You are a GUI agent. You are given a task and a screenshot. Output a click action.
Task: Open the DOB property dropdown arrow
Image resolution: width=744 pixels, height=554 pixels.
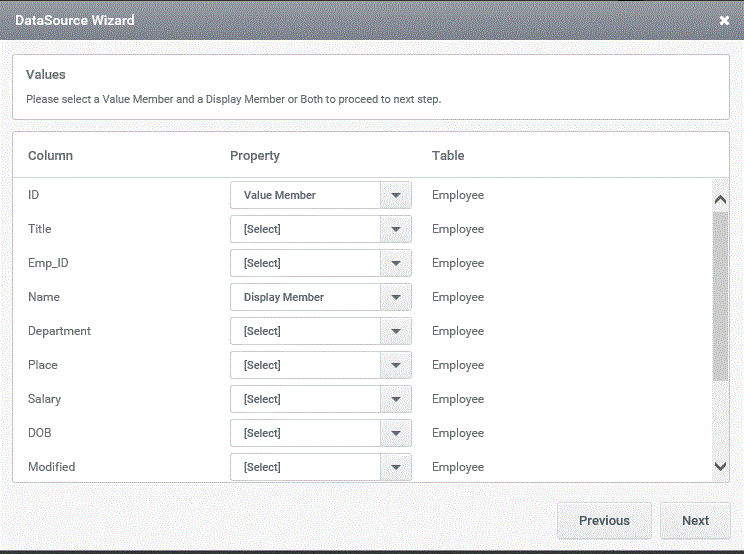pos(396,433)
